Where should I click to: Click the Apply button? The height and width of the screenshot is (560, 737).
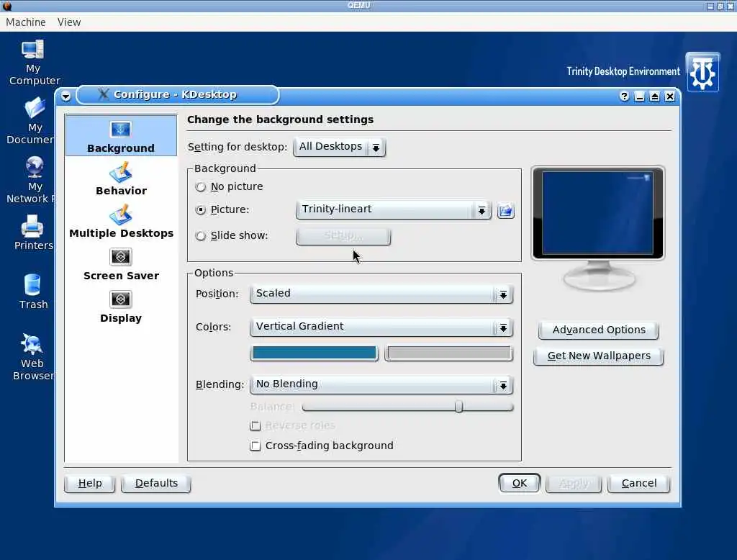click(x=574, y=484)
